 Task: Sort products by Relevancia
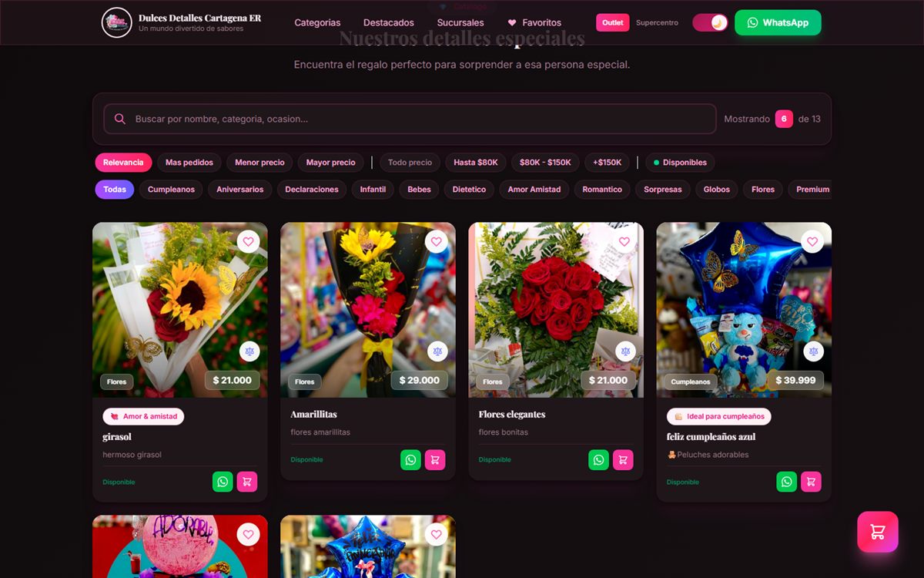123,163
